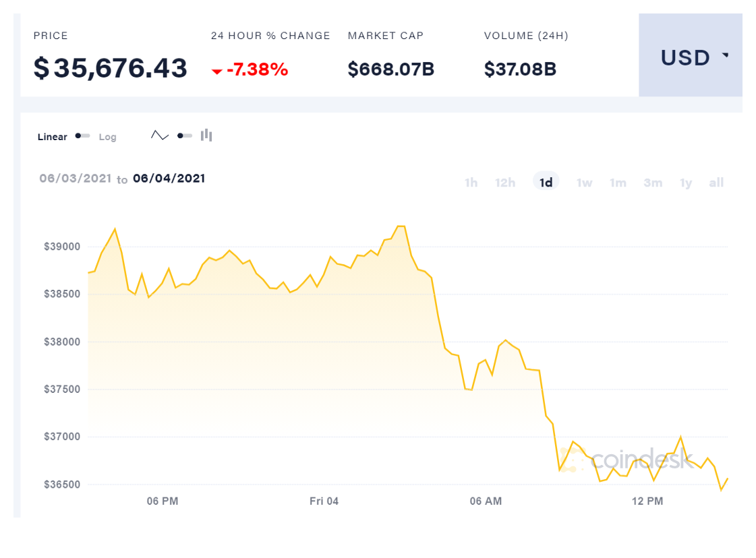Click the line chart icon
Viewport: 756px width, 558px height.
pos(160,135)
